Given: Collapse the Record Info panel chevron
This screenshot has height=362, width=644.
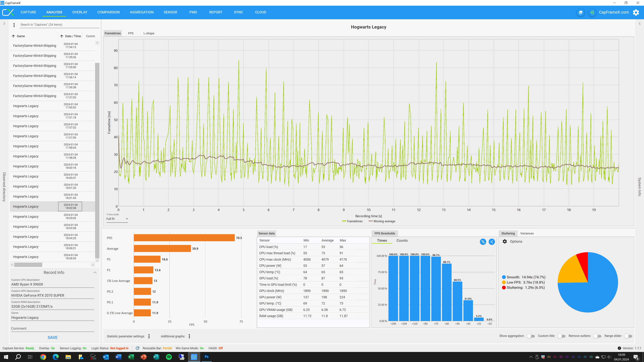Looking at the screenshot, I should click(x=95, y=272).
